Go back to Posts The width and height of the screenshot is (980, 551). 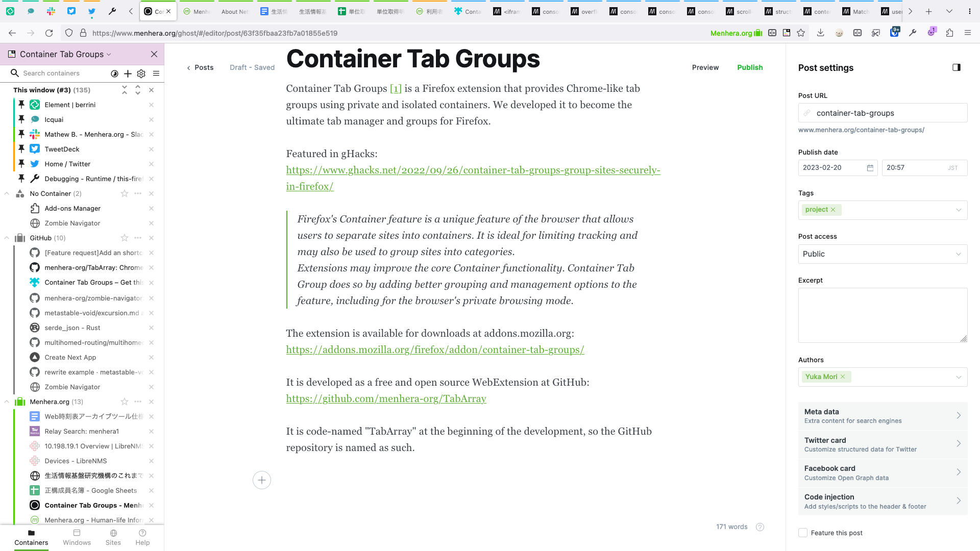click(x=200, y=67)
